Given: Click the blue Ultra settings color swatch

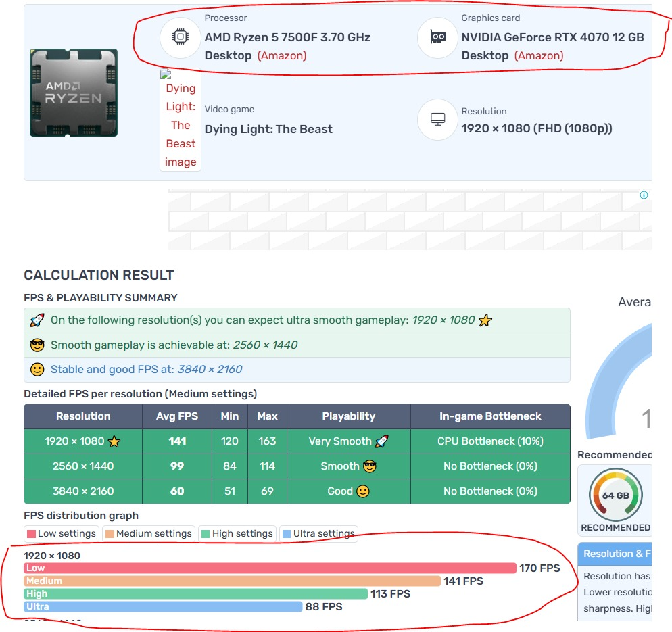Looking at the screenshot, I should [287, 534].
